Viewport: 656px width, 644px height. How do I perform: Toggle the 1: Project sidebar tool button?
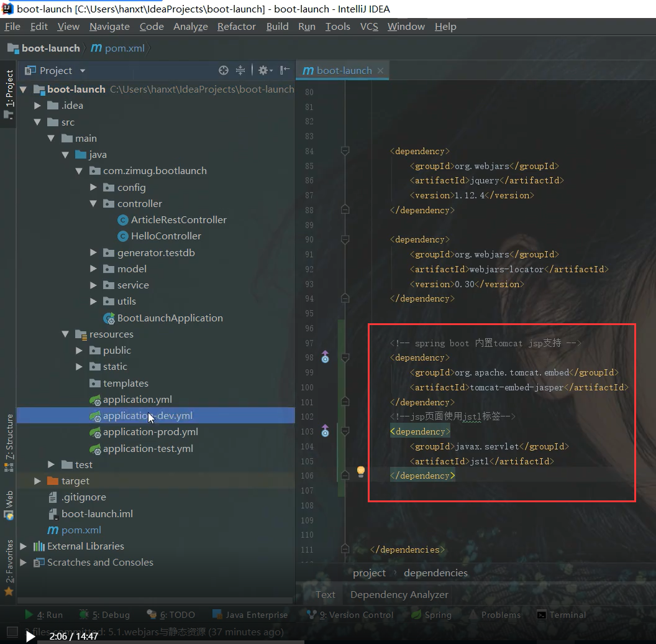[9, 94]
